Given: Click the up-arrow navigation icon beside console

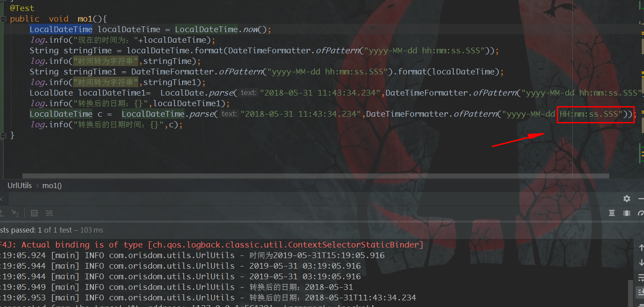Looking at the screenshot, I should pos(641,248).
